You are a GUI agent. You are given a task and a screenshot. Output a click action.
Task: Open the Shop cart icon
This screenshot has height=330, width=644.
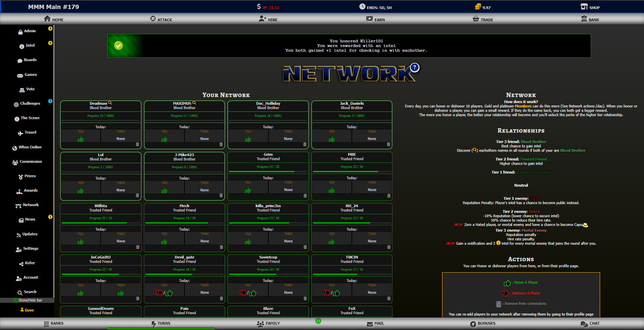tap(584, 7)
